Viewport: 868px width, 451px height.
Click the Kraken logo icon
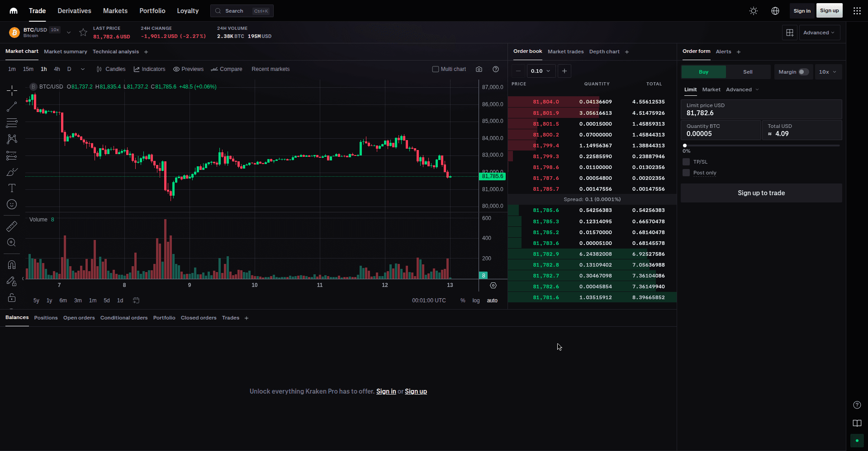[14, 11]
